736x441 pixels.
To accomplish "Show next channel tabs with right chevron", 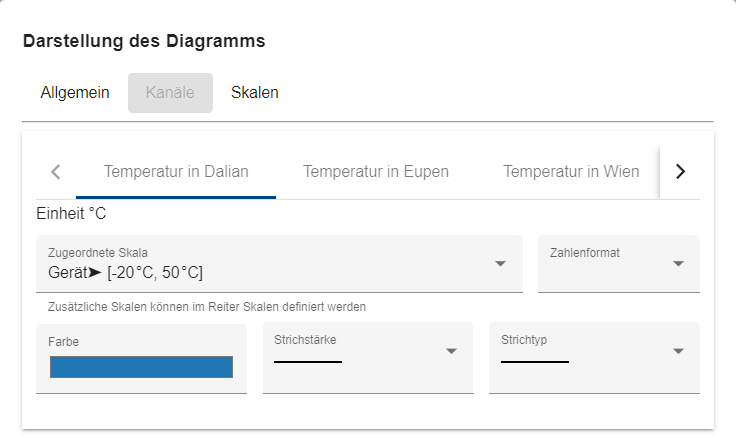I will 680,172.
